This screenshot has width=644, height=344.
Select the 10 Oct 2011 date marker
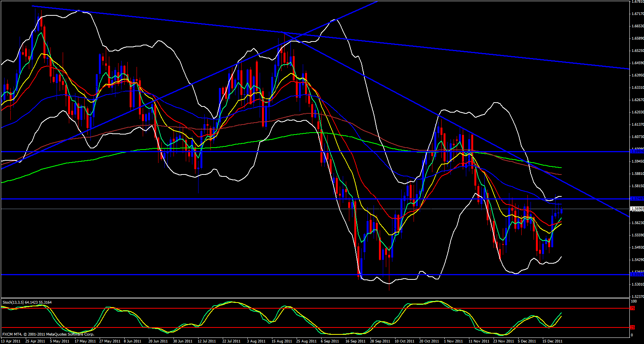404,341
